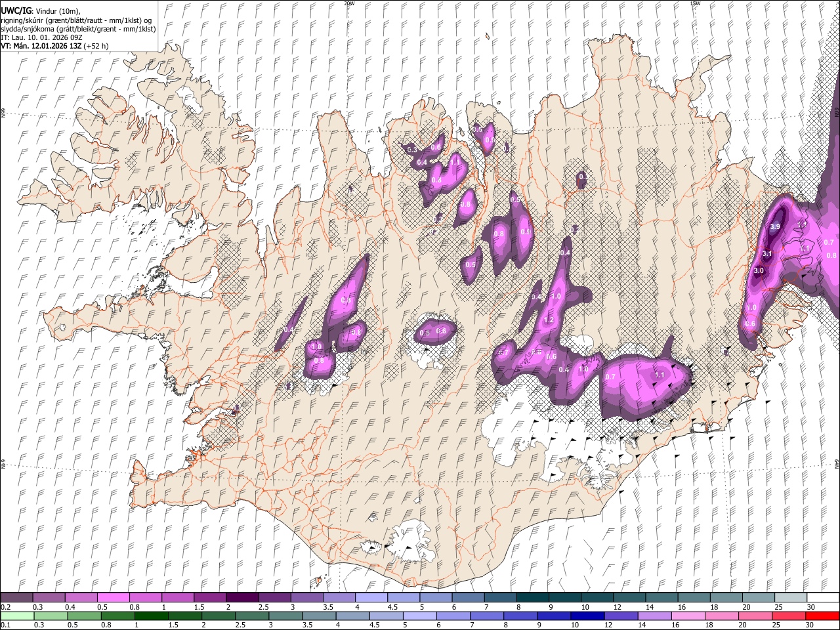840x630 pixels.
Task: Select bottom legend red swatch starting at 30
Action: click(823, 616)
